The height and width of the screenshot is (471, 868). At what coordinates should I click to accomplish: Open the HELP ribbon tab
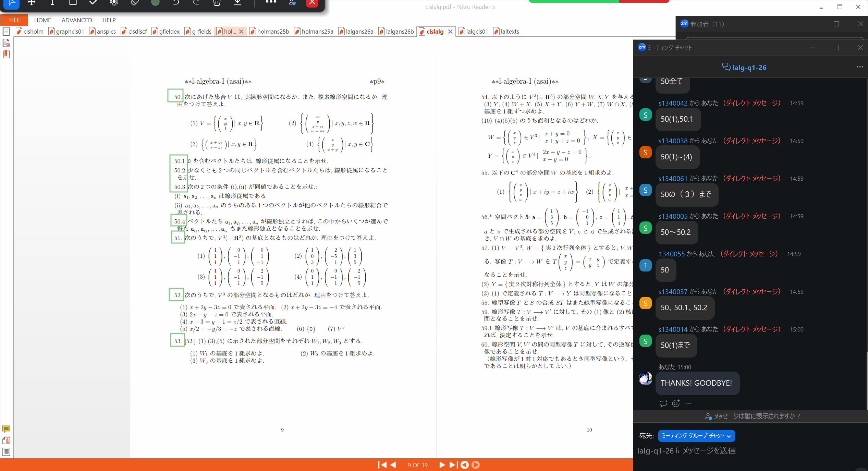tap(109, 20)
